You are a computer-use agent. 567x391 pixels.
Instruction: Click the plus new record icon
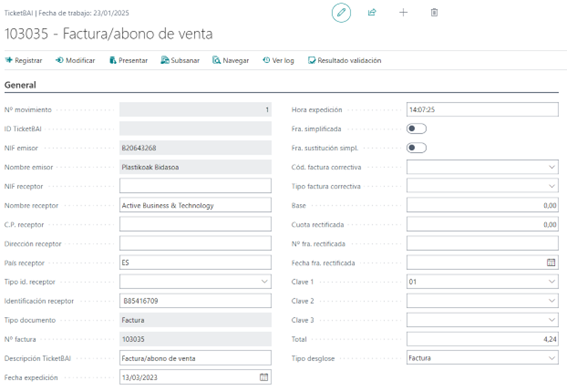click(403, 13)
